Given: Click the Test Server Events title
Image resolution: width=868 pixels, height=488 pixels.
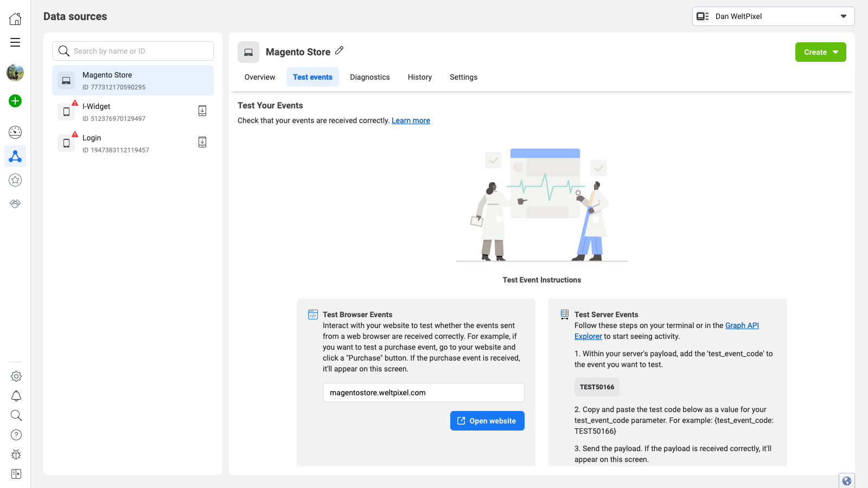Looking at the screenshot, I should pos(607,314).
